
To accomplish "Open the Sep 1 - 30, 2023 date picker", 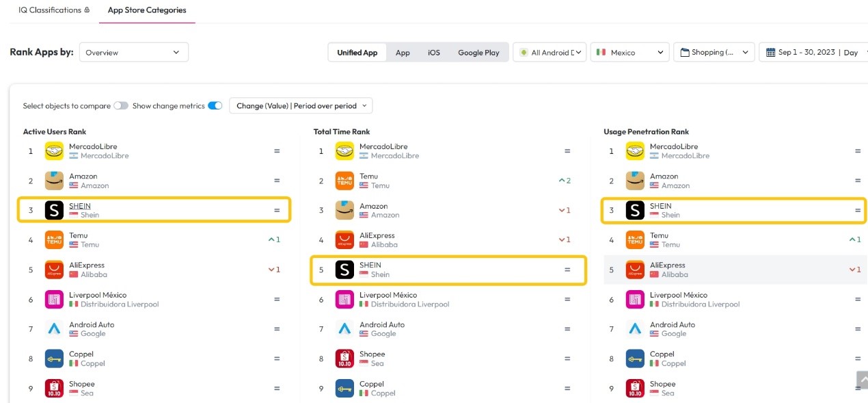I will point(812,52).
